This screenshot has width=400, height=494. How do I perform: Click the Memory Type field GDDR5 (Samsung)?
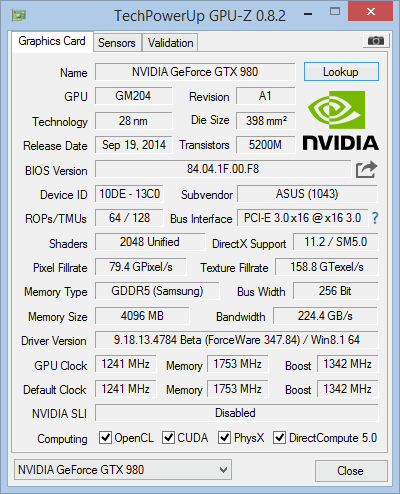point(157,291)
